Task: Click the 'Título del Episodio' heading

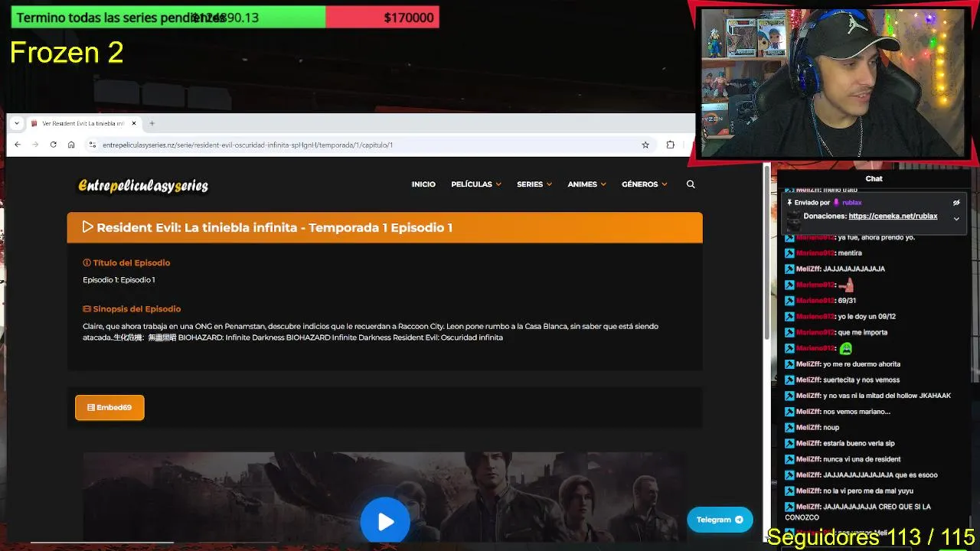Action: (x=132, y=263)
